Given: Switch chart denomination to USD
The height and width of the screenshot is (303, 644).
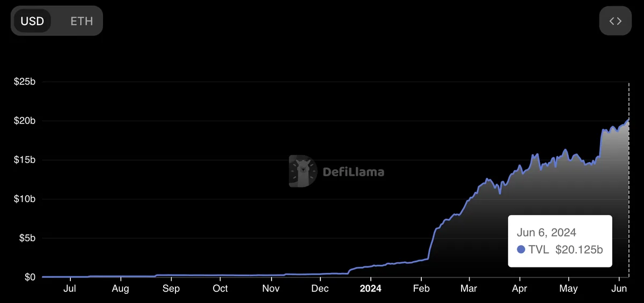Looking at the screenshot, I should point(32,21).
